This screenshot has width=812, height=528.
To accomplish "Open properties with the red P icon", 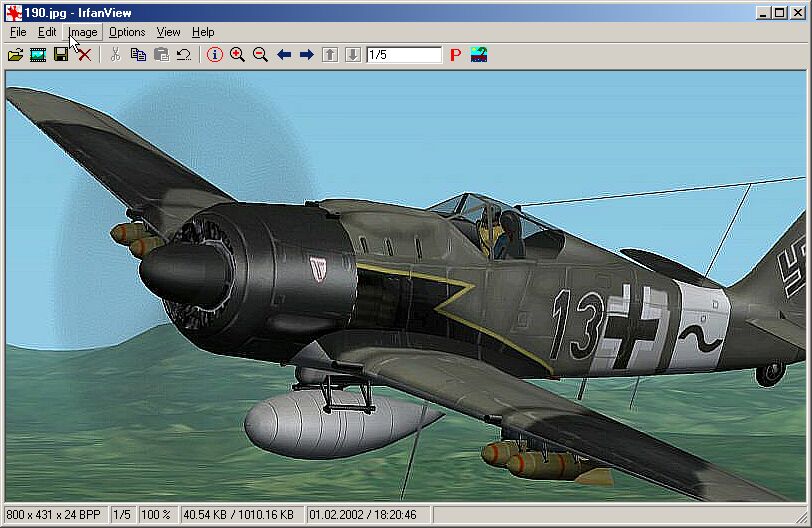I will (x=456, y=54).
